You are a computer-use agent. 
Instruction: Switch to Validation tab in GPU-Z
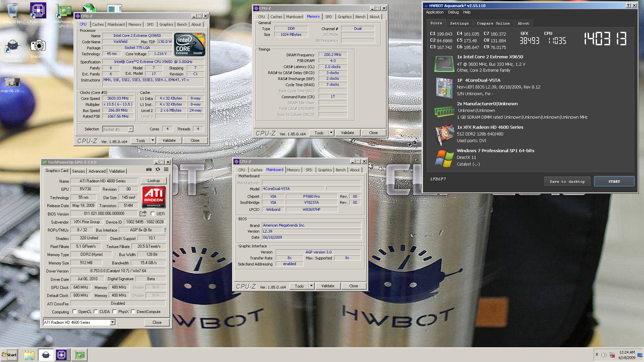click(x=117, y=171)
